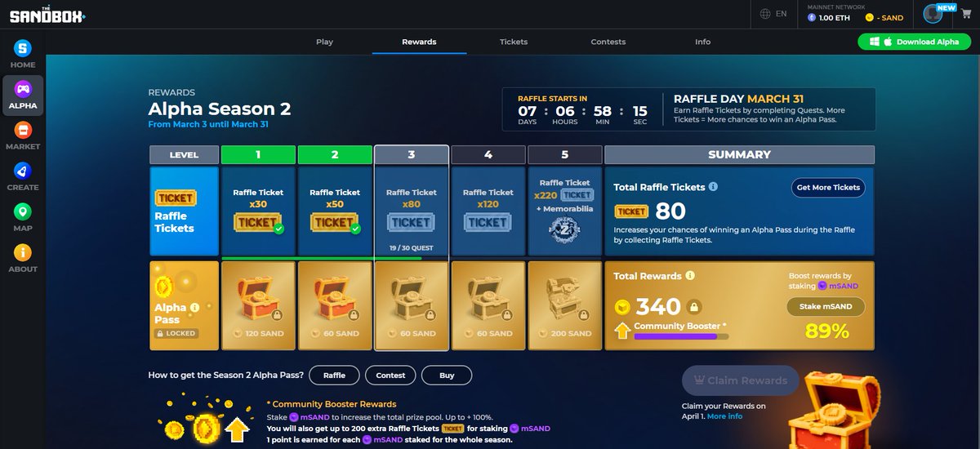Click The Sandbox logo
The height and width of the screenshot is (449, 980).
click(x=47, y=14)
